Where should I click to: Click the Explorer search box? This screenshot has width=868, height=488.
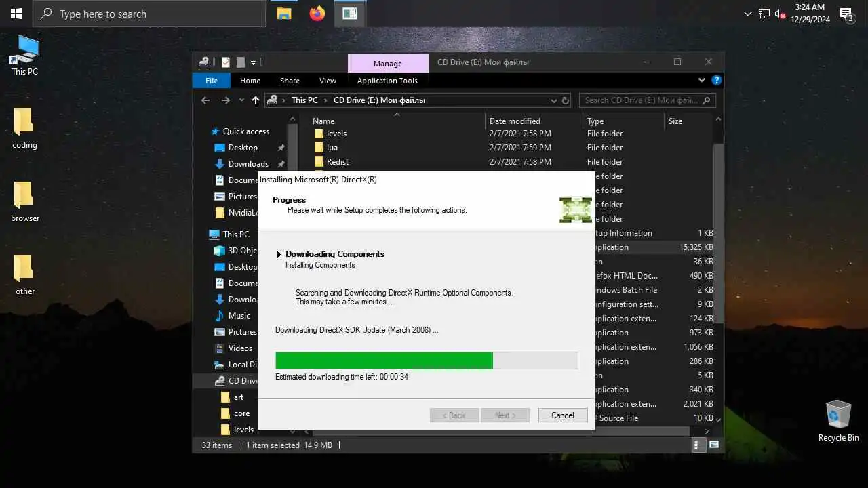click(647, 100)
